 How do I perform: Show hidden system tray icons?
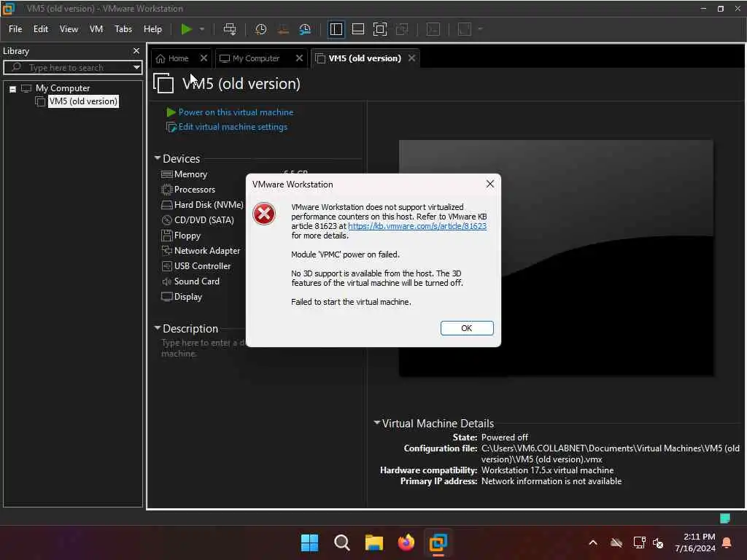pos(593,542)
